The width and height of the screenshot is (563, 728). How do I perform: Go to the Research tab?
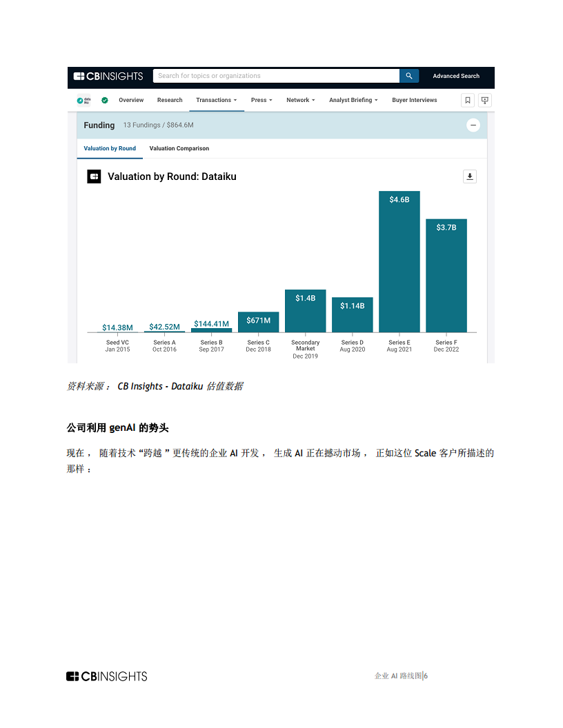170,100
